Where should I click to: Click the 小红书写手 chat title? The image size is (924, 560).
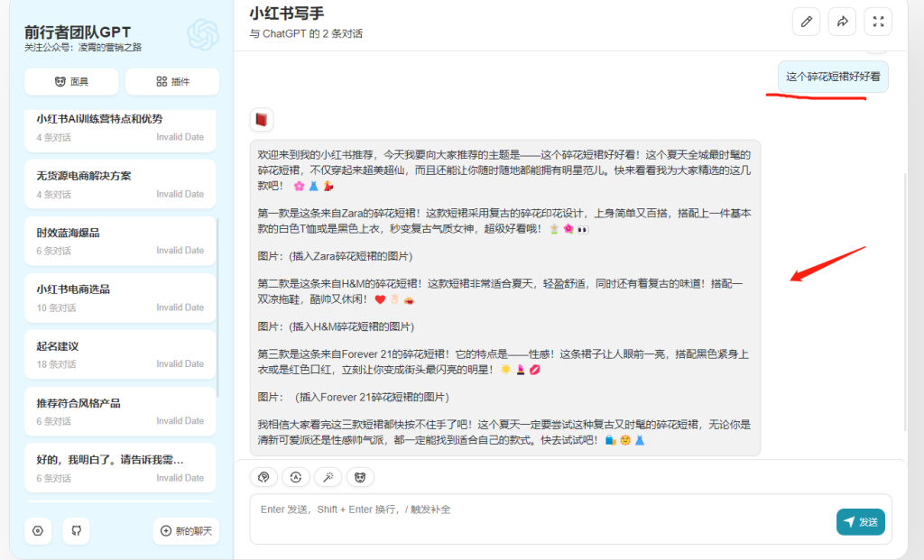click(287, 14)
